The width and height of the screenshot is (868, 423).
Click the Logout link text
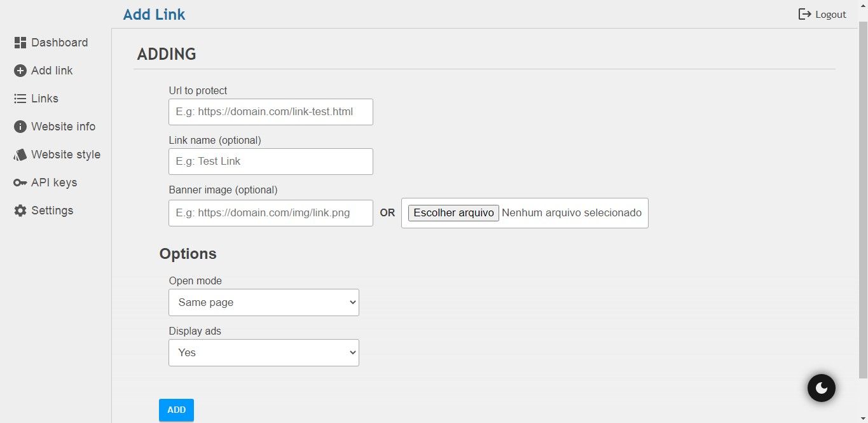tap(830, 15)
